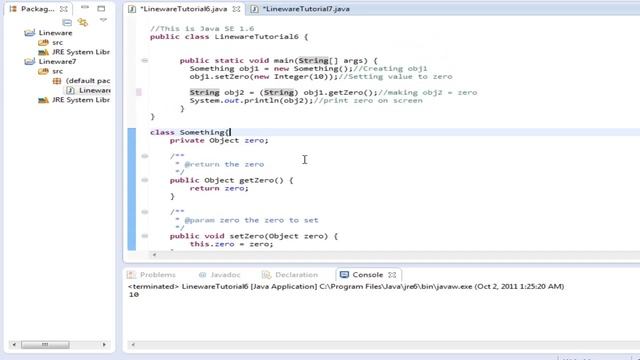The image size is (640, 360).
Task: Click the Javadoc tab @ icon
Action: point(202,275)
